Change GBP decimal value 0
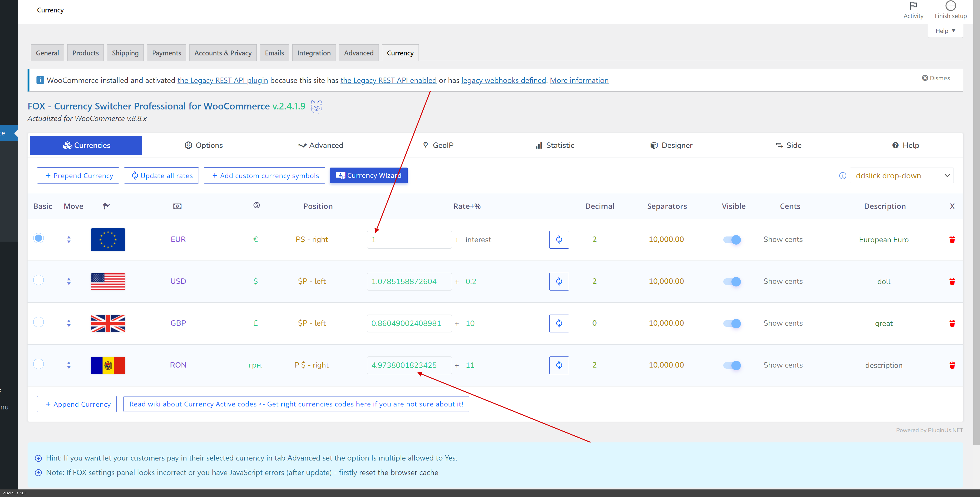The image size is (980, 497). pos(594,323)
